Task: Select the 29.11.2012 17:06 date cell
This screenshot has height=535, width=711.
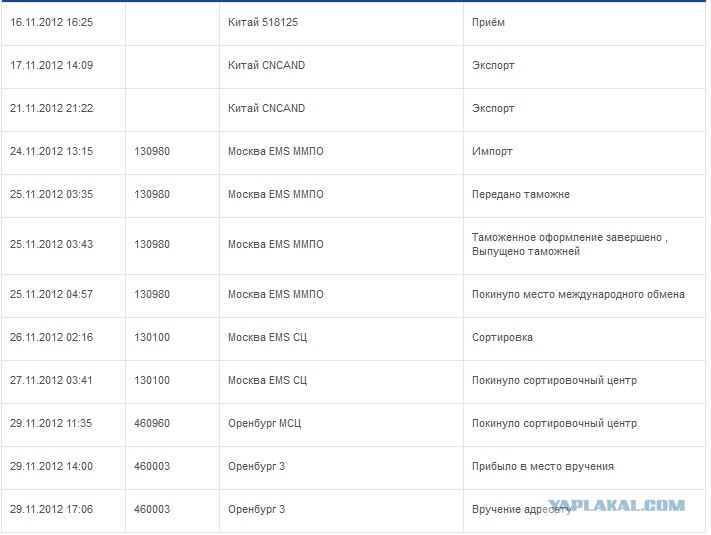Action: (x=51, y=509)
